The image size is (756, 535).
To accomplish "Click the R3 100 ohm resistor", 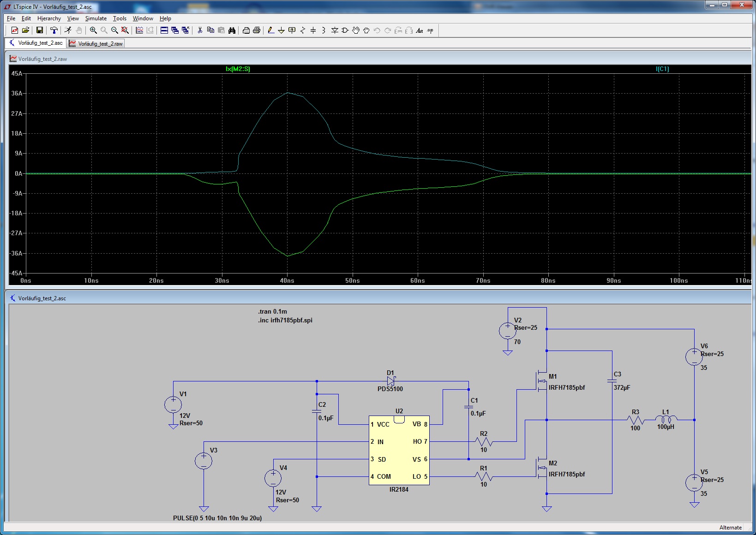I will (x=636, y=420).
